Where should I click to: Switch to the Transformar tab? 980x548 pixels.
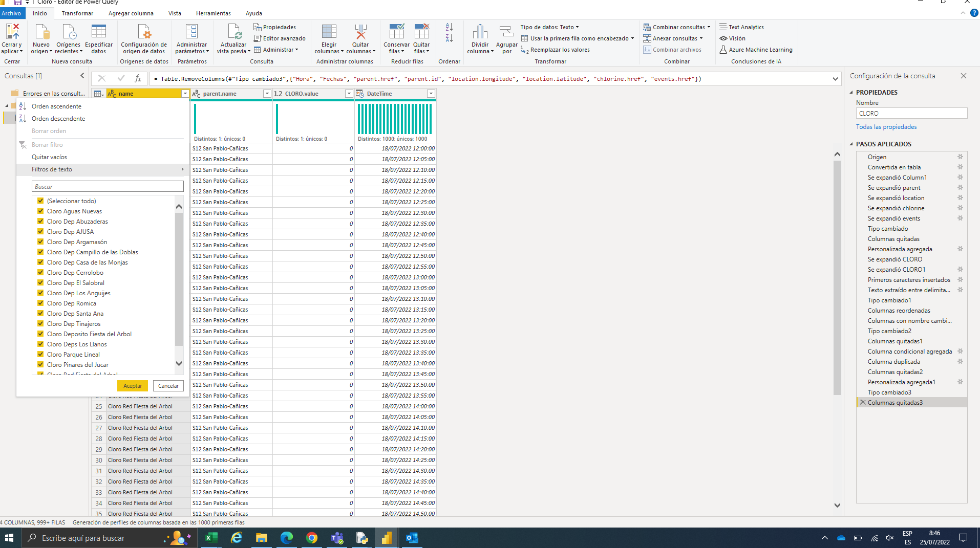tap(77, 13)
